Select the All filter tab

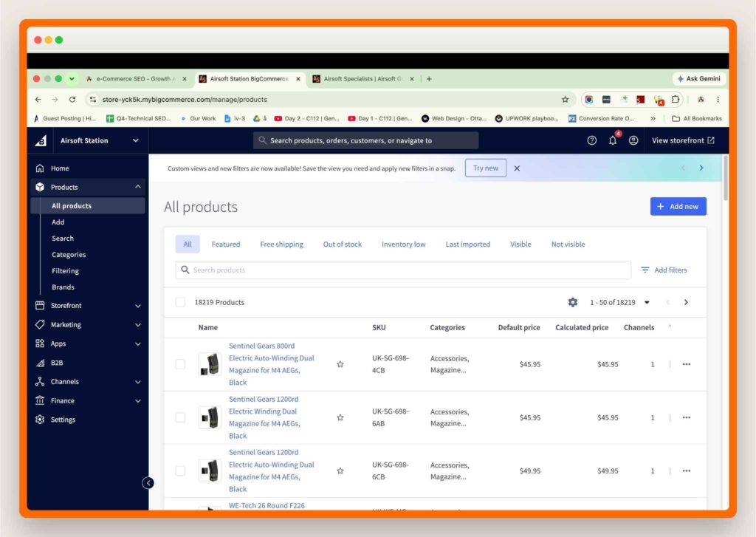tap(188, 244)
